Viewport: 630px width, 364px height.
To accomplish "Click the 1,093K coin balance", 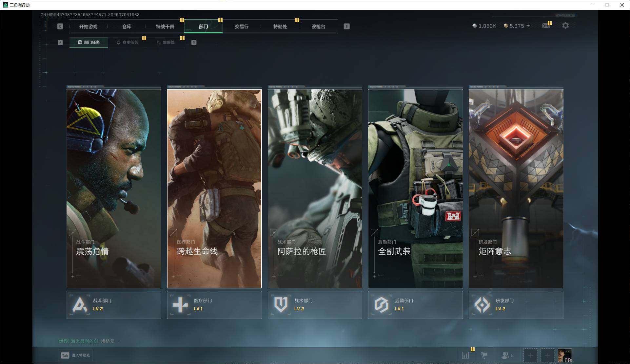I will 484,26.
